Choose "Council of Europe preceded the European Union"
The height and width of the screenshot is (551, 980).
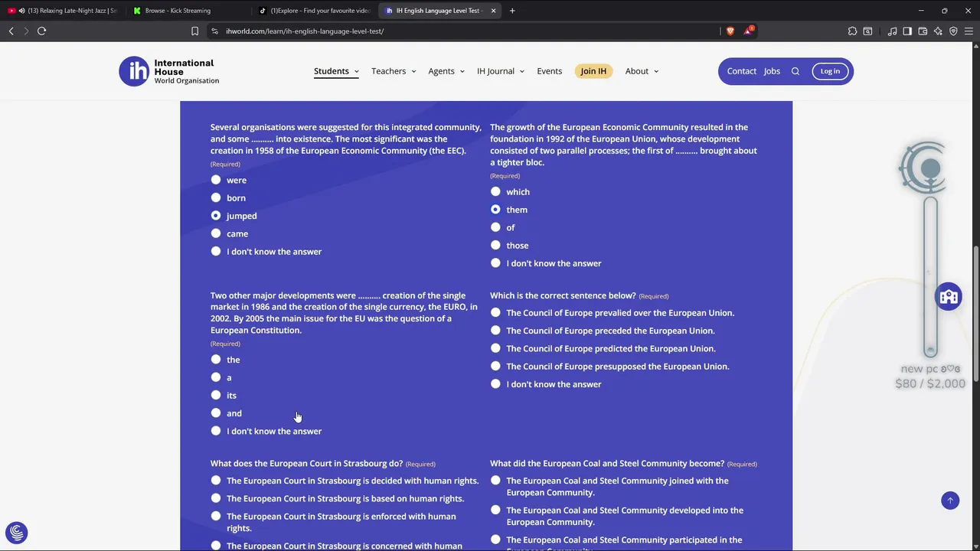pos(495,331)
